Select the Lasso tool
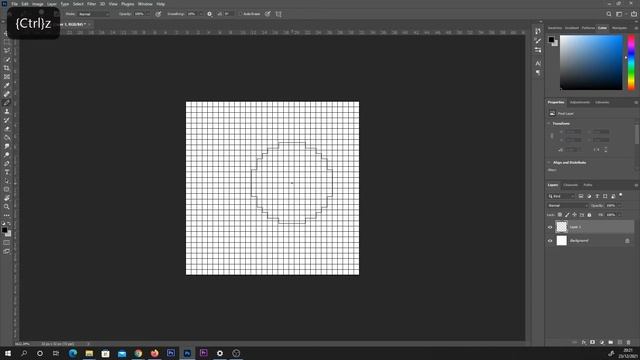Image resolution: width=640 pixels, height=360 pixels. 7,51
